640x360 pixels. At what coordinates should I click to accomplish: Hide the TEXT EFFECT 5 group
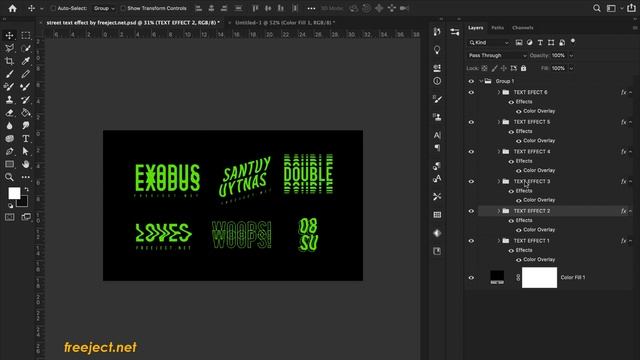point(471,122)
